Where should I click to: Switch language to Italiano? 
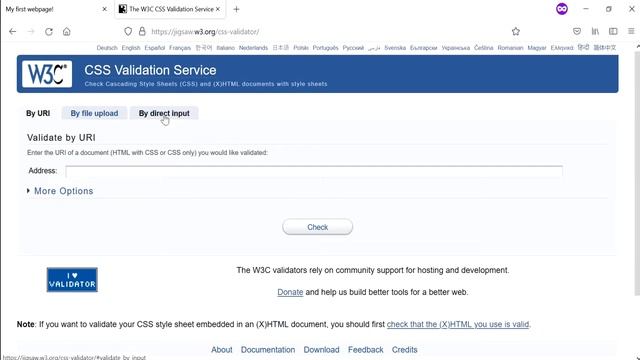tap(226, 48)
